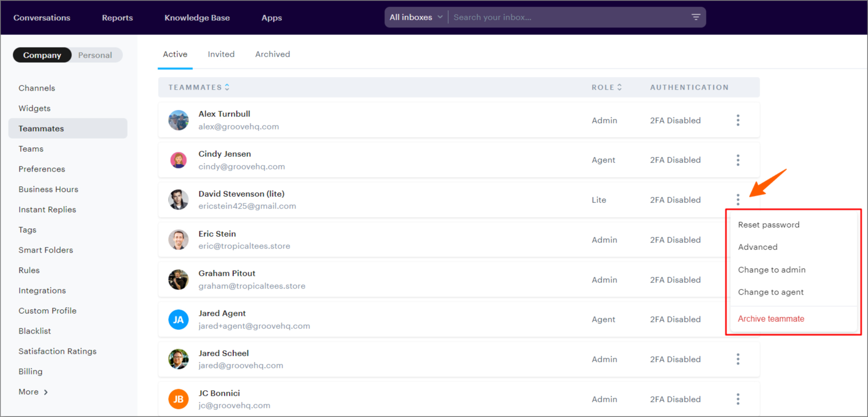Click Archive teammate in the menu
Viewport: 868px width, 417px height.
(x=771, y=319)
